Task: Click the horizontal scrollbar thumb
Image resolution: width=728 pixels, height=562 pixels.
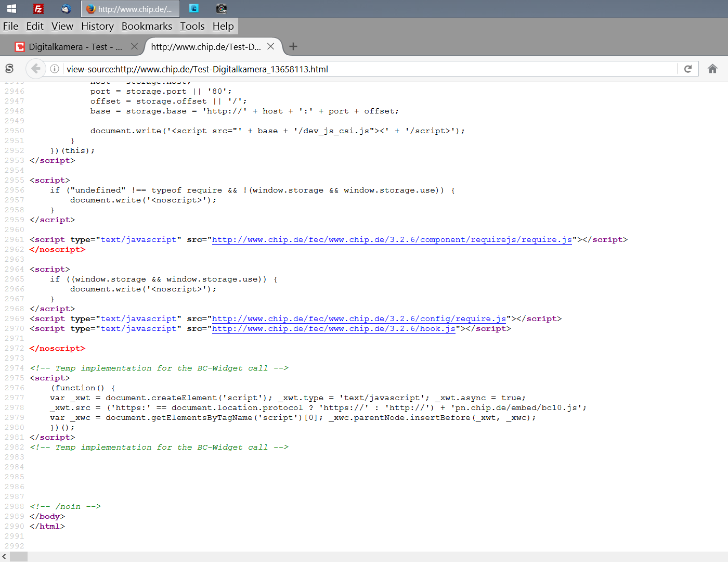Action: coord(19,557)
